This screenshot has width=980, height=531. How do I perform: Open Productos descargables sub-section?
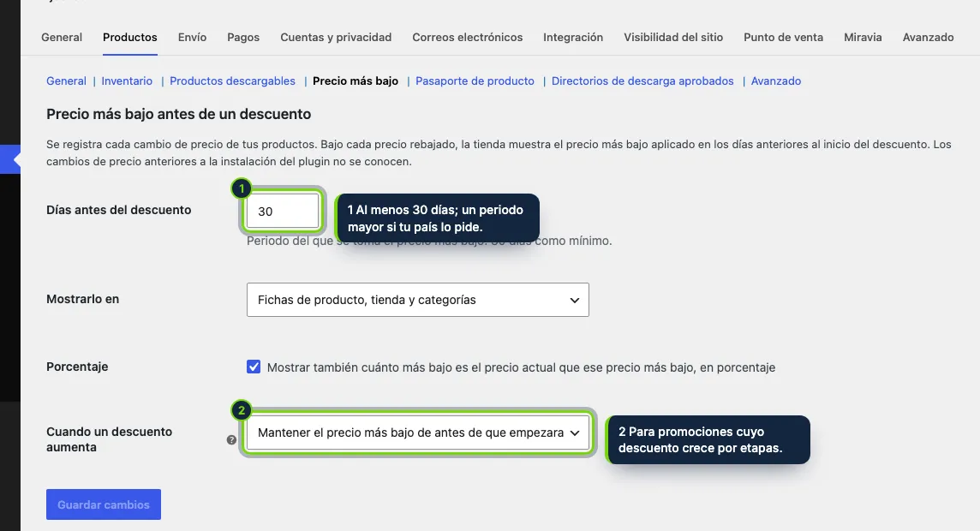(x=232, y=81)
